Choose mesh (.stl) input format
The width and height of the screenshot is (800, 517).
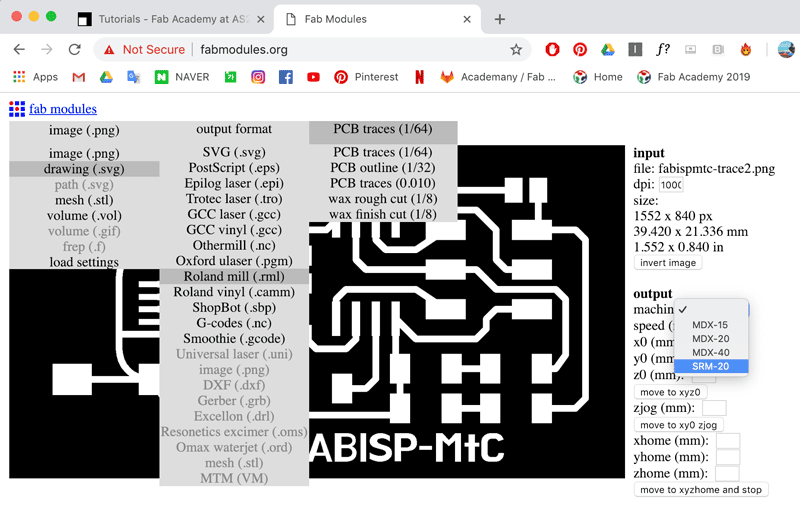84,200
